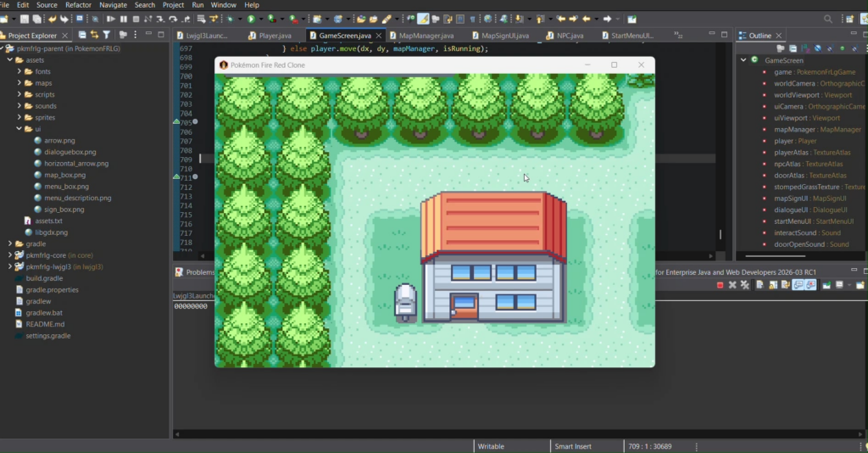
Task: Expand the pkmfrlg-core project
Action: point(10,255)
